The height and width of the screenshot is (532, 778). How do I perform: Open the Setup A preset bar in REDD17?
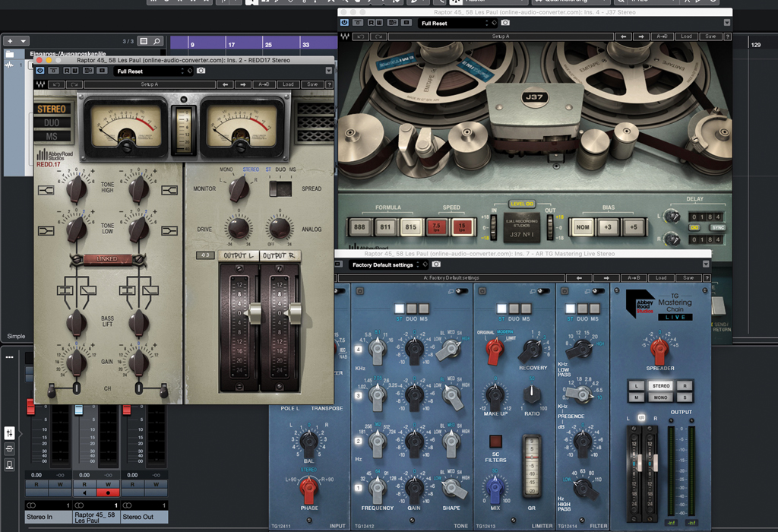click(x=150, y=84)
